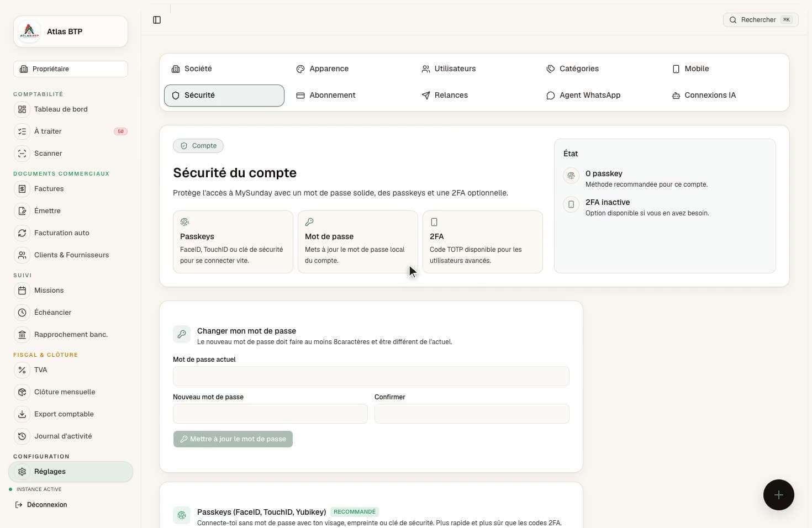Open the Passkeys shortcut card
This screenshot has width=812, height=528.
[x=233, y=242]
